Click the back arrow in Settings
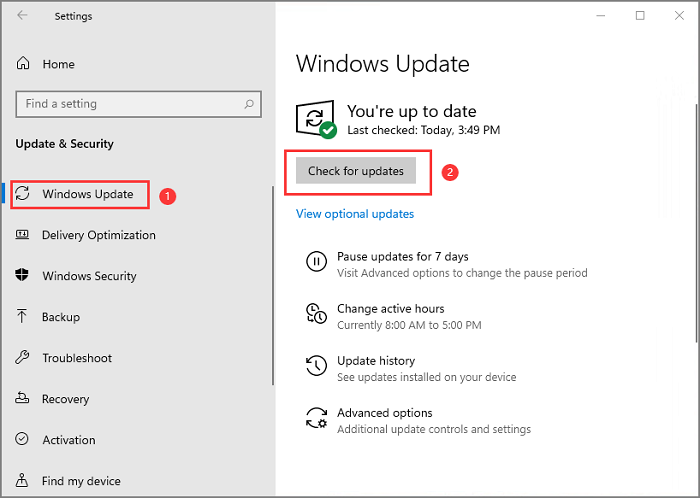 coord(23,15)
